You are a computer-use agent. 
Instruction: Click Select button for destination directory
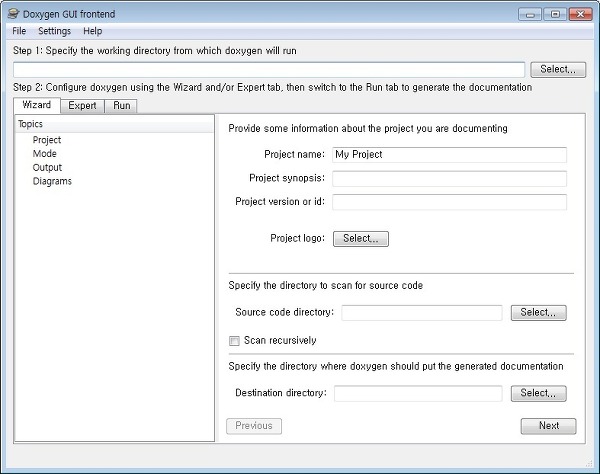[538, 393]
